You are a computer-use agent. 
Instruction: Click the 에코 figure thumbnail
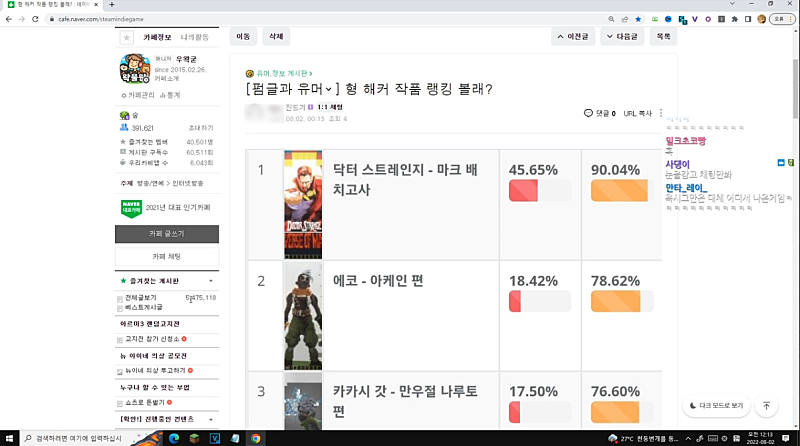(303, 316)
